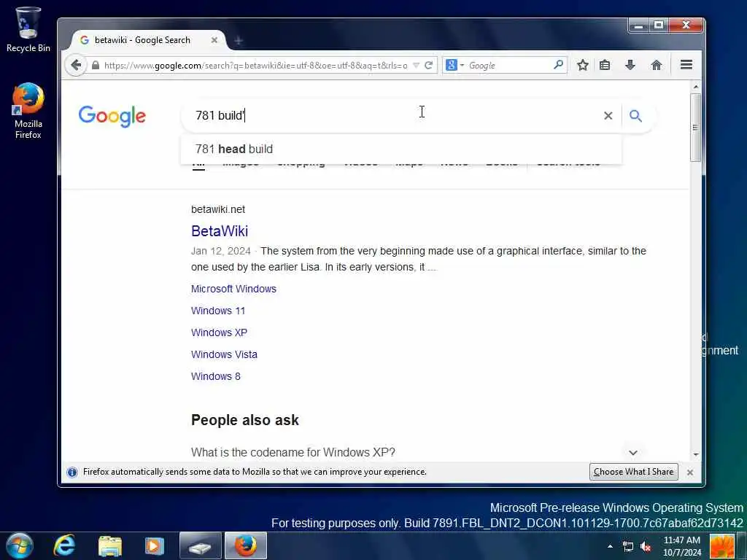
Task: Click the muted volume tray icon
Action: point(646,547)
